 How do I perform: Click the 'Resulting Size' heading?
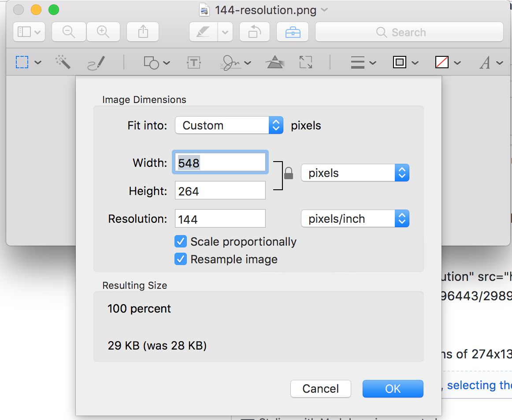(134, 285)
